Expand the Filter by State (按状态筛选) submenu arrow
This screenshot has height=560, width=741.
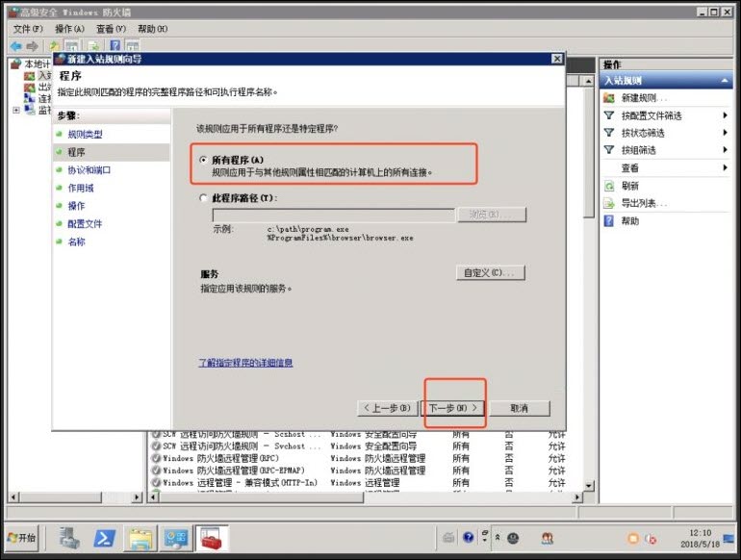point(724,133)
